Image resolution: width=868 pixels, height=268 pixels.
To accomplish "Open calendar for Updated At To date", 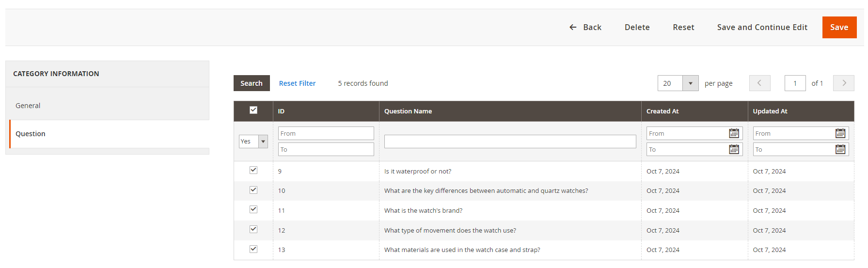I will (x=840, y=149).
